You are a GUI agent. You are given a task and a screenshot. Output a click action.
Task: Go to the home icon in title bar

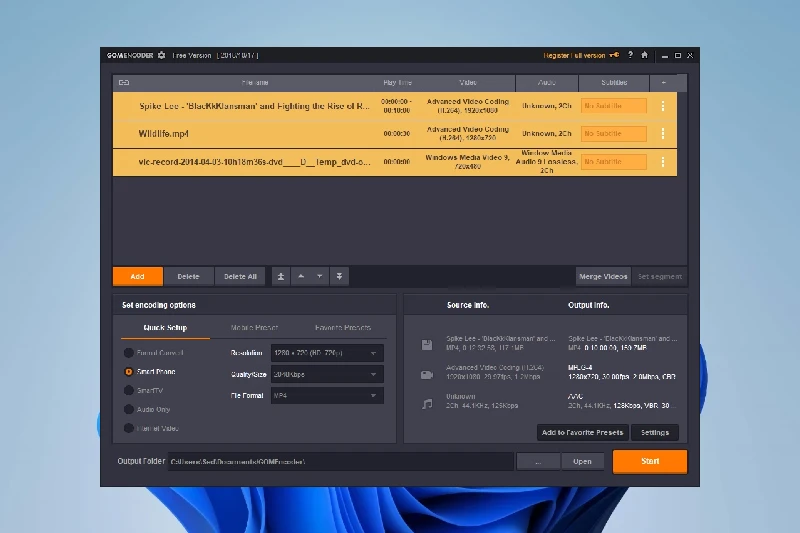pos(644,55)
